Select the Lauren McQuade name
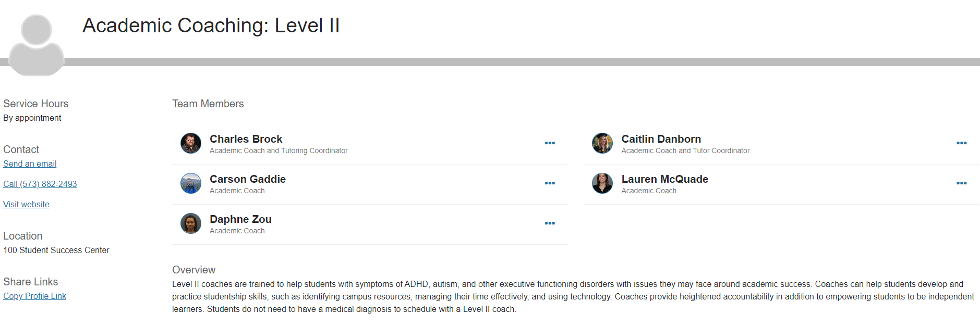The height and width of the screenshot is (326, 980). pyautogui.click(x=664, y=179)
